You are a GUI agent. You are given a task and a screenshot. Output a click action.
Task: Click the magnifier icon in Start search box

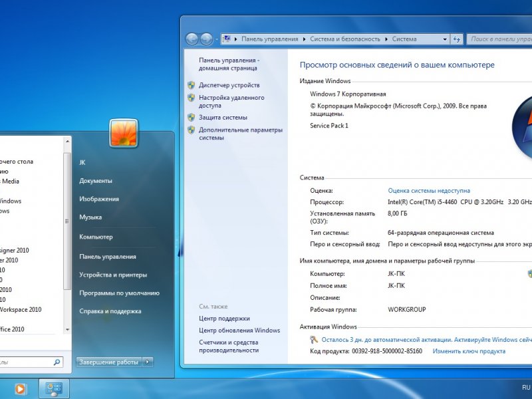tap(57, 362)
